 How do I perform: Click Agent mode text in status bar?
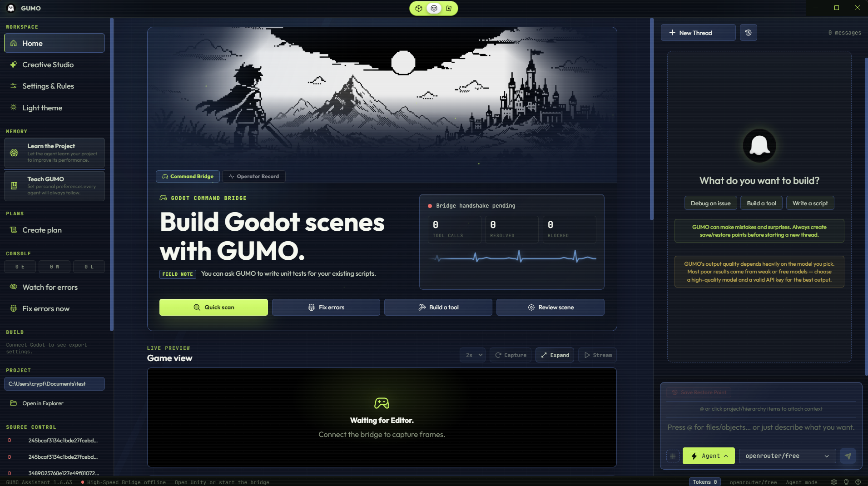pos(801,482)
